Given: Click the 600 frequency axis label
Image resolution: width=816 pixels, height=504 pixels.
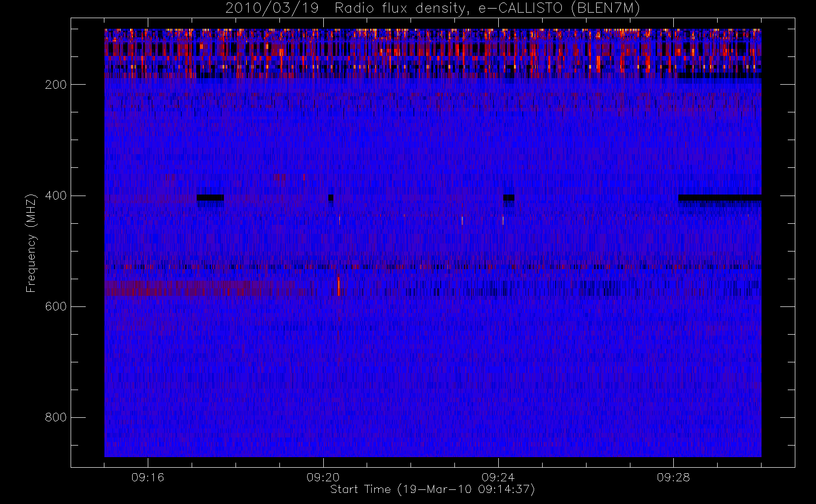Looking at the screenshot, I should coord(55,306).
